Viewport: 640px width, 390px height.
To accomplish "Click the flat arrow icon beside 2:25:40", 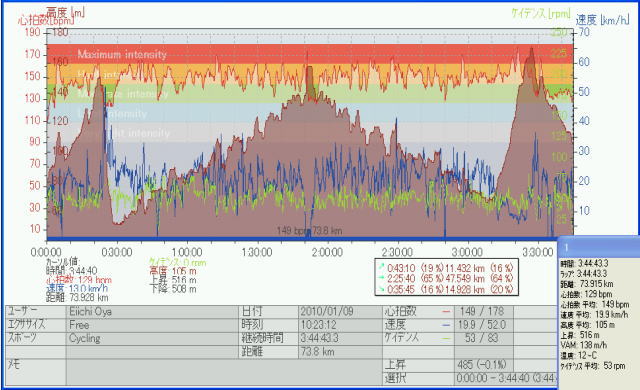I will click(x=382, y=278).
